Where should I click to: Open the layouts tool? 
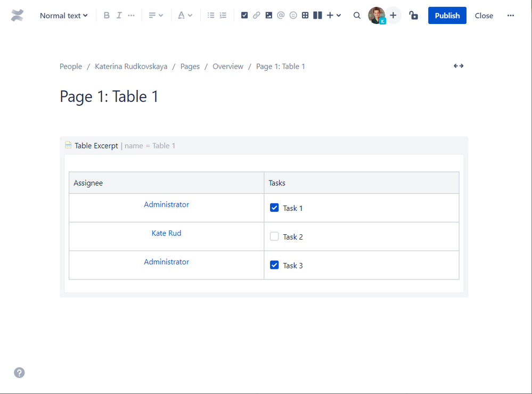click(317, 15)
